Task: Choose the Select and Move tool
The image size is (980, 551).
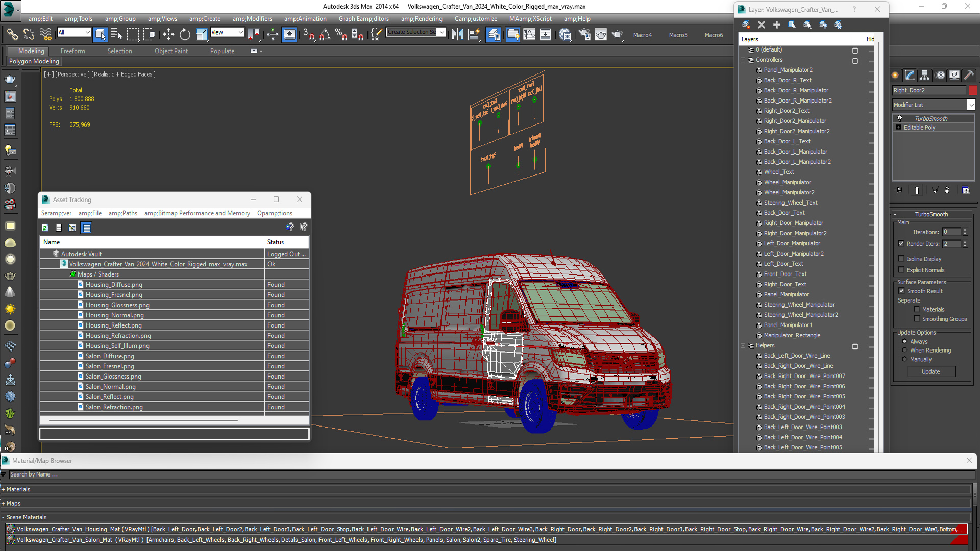Action: [168, 34]
